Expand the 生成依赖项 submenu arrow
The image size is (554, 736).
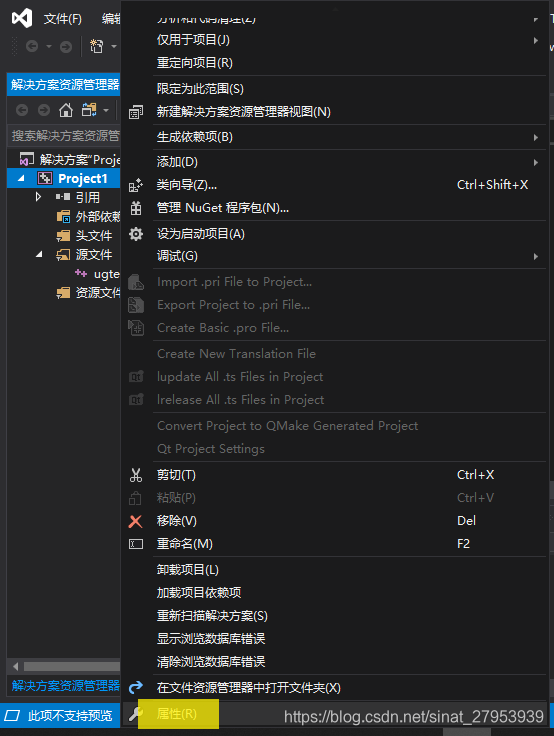pyautogui.click(x=536, y=138)
